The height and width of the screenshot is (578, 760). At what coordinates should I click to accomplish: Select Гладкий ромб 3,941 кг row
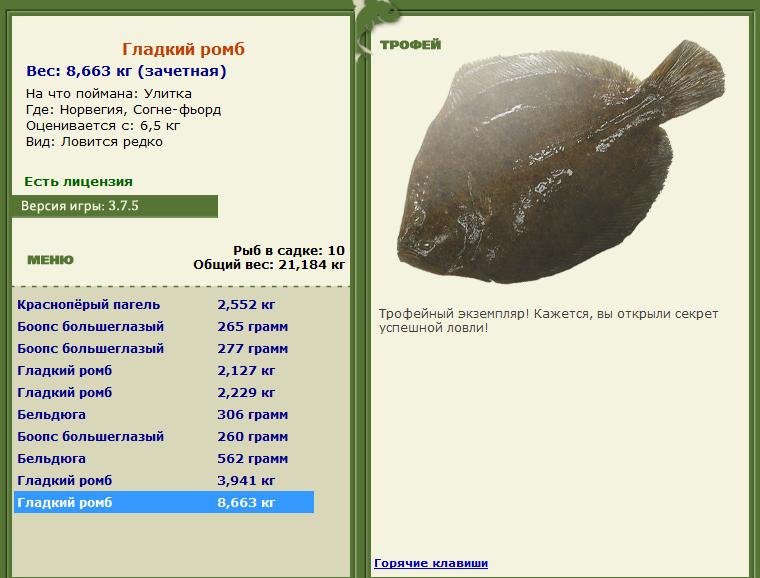click(x=164, y=481)
